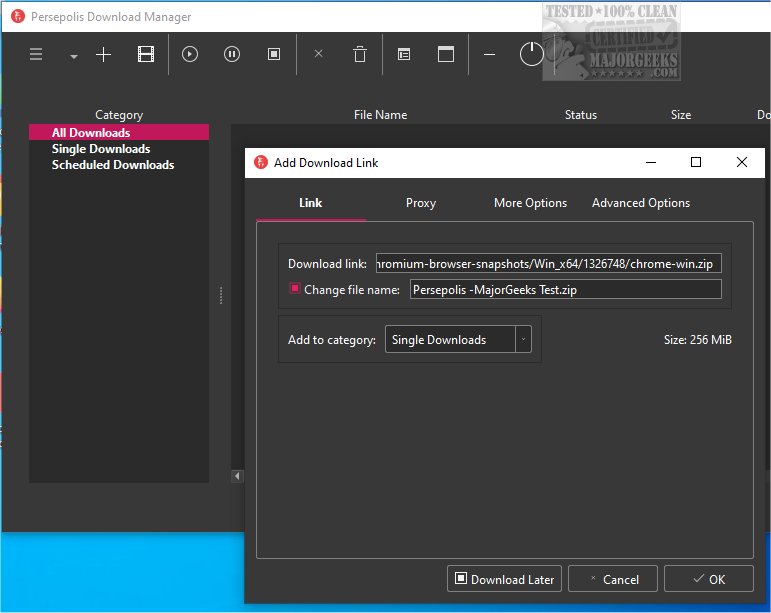The width and height of the screenshot is (771, 613).
Task: Pause download using the pause icon
Action: pyautogui.click(x=232, y=55)
